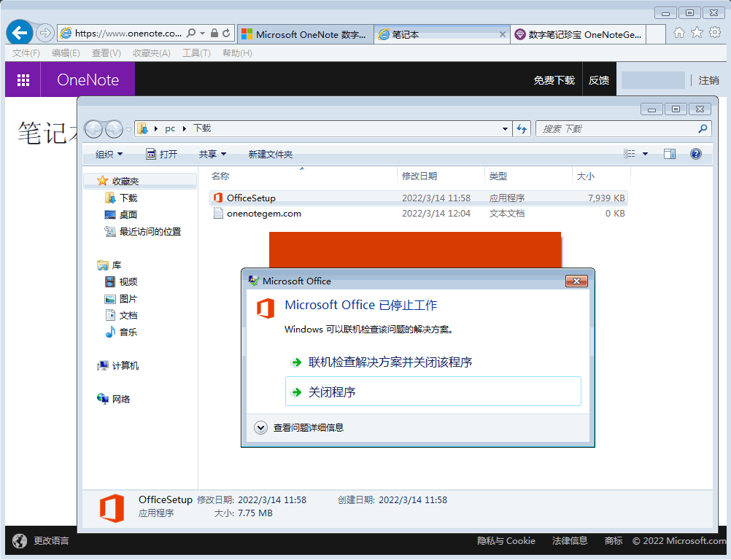Sort files by the 修改日期 column header
Screen dimensions: 731x560
pyautogui.click(x=419, y=176)
